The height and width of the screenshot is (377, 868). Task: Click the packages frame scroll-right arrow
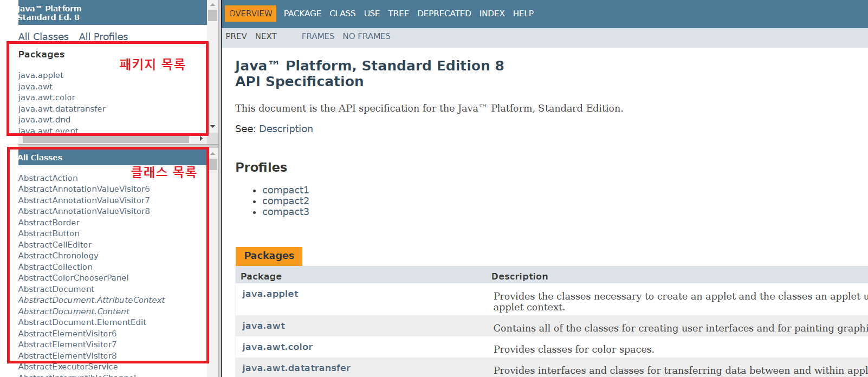coord(201,139)
